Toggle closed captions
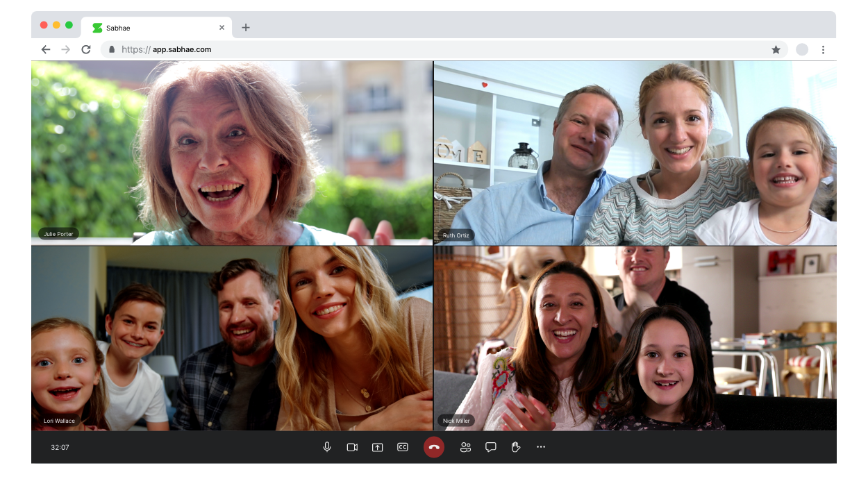 (402, 447)
